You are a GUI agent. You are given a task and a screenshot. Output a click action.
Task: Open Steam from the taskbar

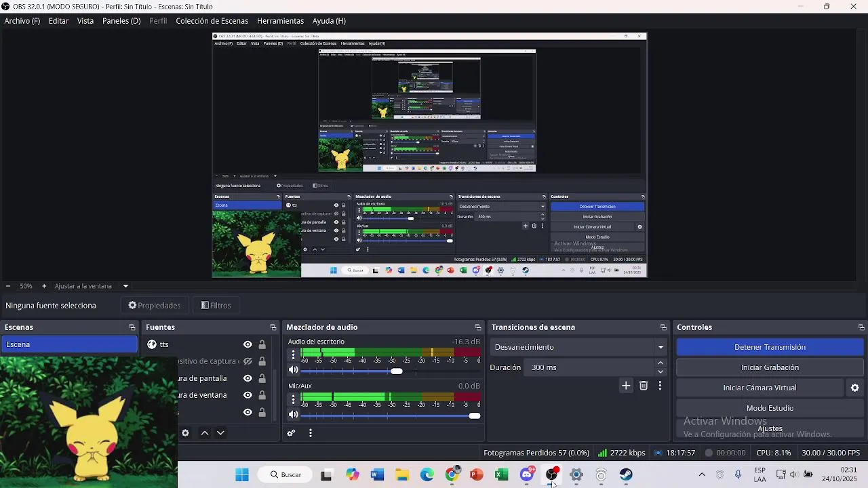626,474
